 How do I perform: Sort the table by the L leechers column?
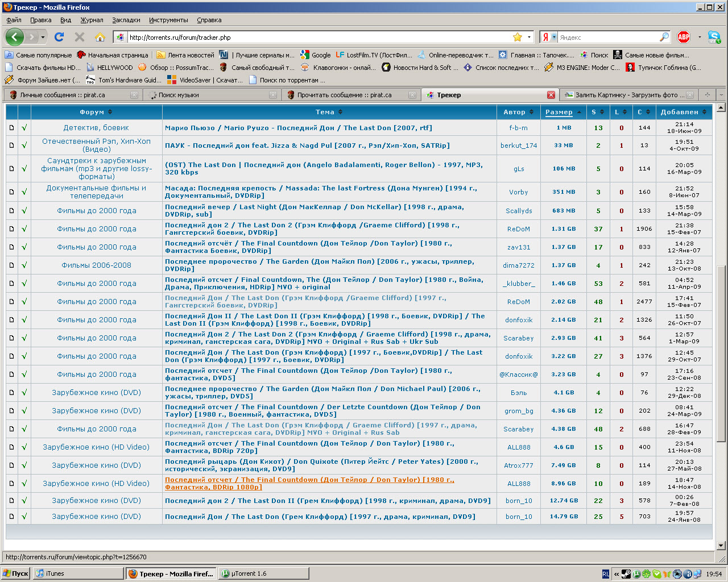[621, 112]
